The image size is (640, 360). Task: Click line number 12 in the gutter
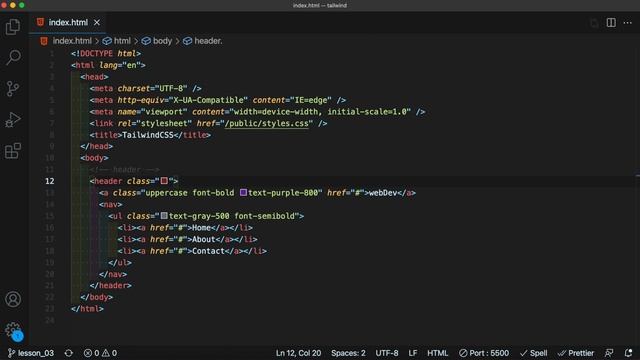(50, 181)
